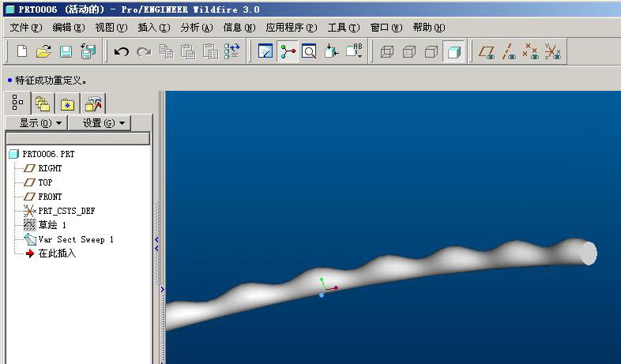Toggle datum planes visibility
This screenshot has width=621, height=364.
point(487,52)
